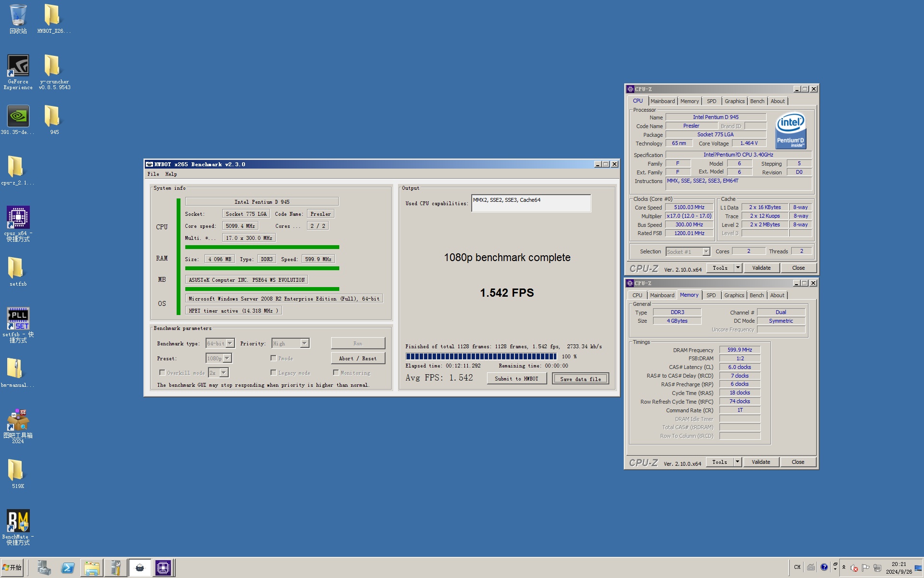Toggle the Pmode checkbox
Image resolution: width=924 pixels, height=578 pixels.
tap(273, 358)
